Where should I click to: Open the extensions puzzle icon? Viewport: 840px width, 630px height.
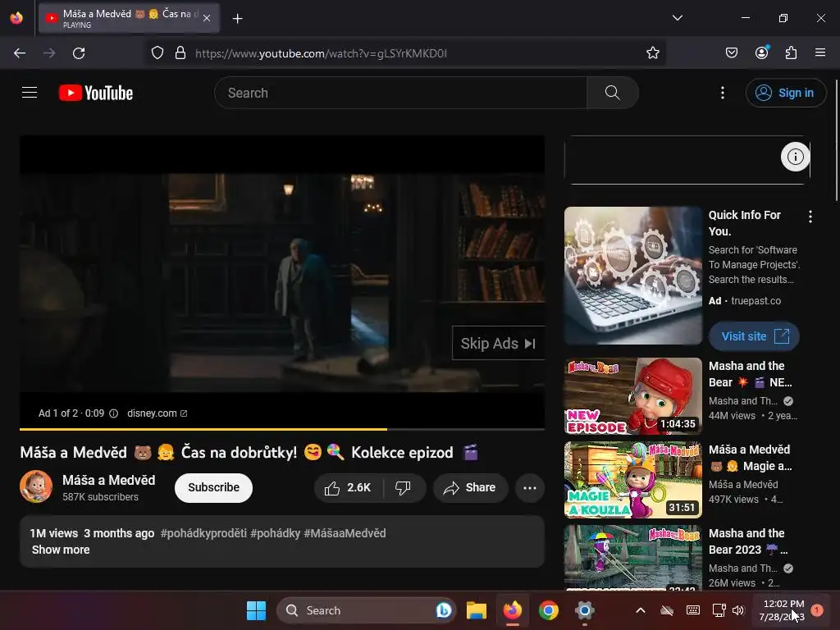[x=791, y=52]
